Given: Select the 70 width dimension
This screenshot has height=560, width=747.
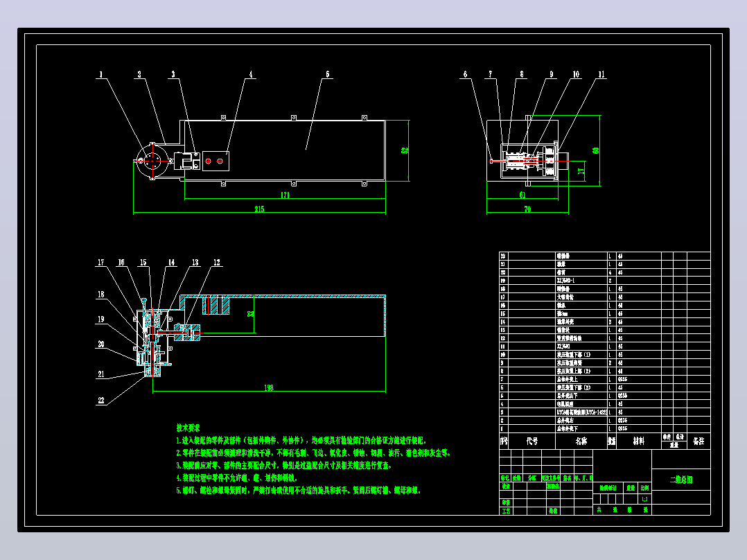Looking at the screenshot, I should [527, 209].
